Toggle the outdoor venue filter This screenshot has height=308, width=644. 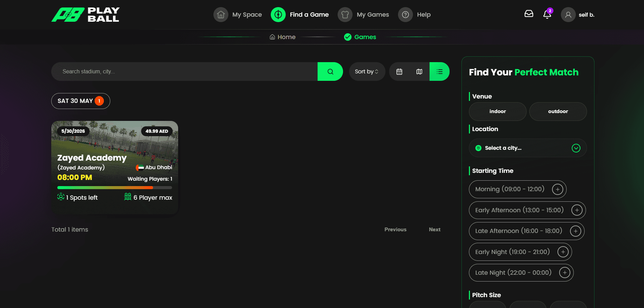pyautogui.click(x=558, y=111)
